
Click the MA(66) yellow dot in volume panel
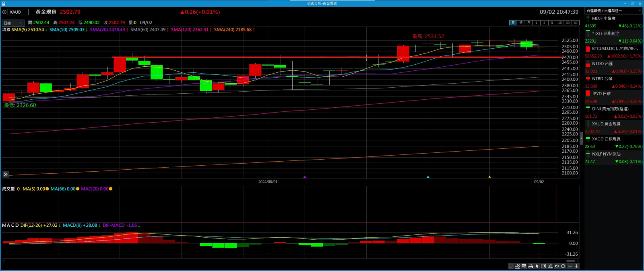tap(77, 189)
